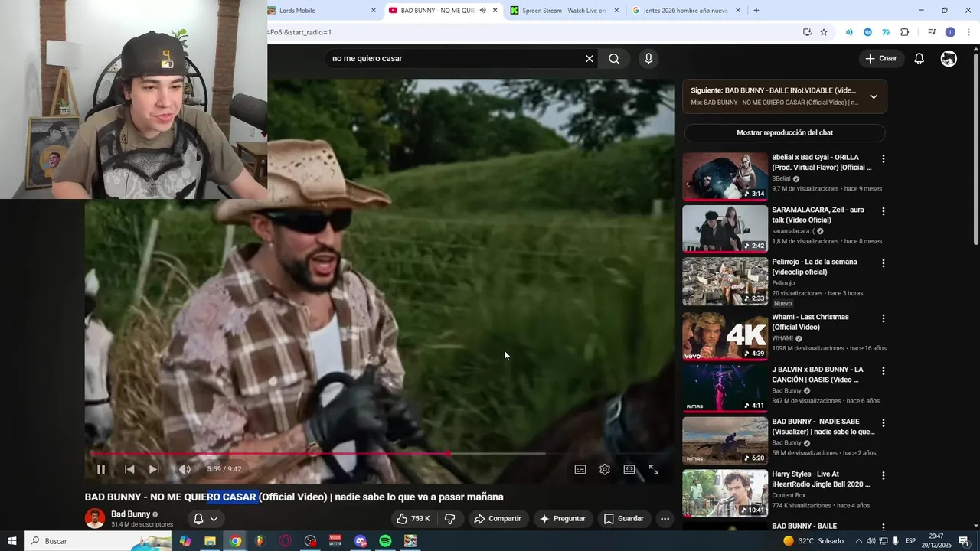Like the video with 753 K likes
This screenshot has width=980, height=551.
click(x=413, y=519)
